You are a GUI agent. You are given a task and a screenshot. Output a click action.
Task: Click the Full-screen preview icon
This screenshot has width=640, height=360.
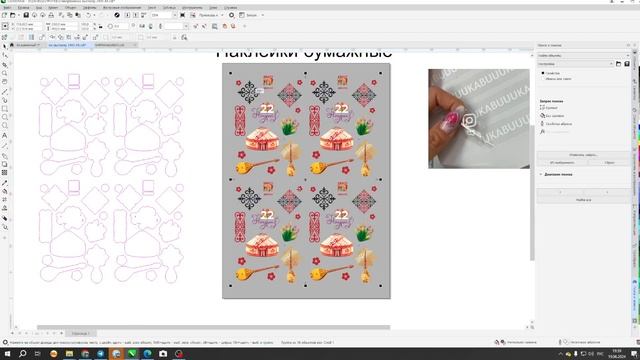tap(182, 15)
